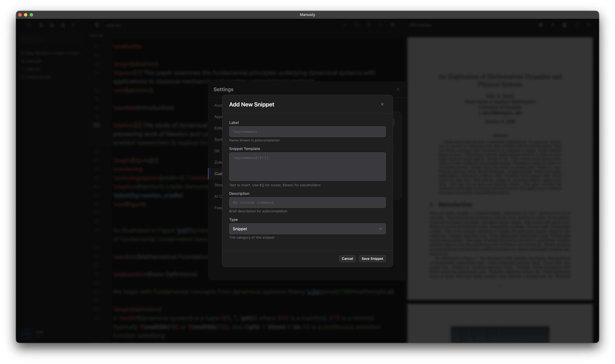This screenshot has height=364, width=615.
Task: Click the Save Snippet button
Action: [x=372, y=259]
